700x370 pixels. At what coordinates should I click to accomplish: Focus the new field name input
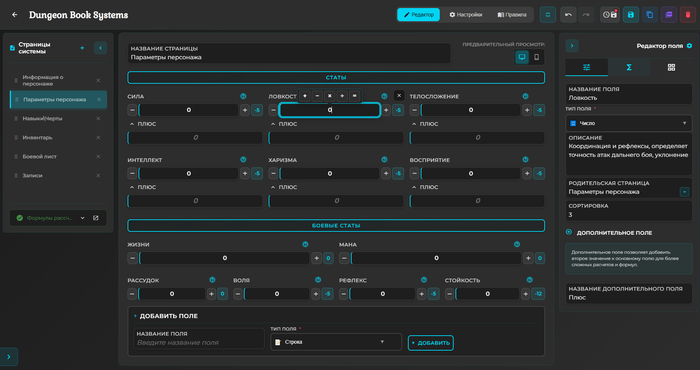click(x=199, y=338)
